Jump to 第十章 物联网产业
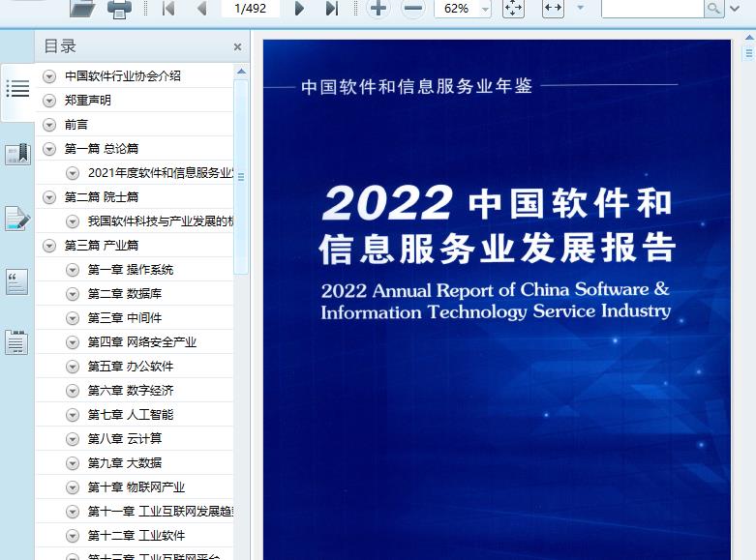 136,487
